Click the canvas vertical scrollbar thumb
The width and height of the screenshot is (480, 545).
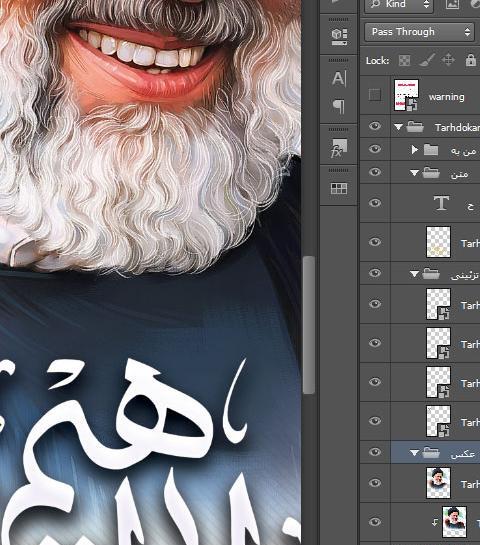pos(309,325)
